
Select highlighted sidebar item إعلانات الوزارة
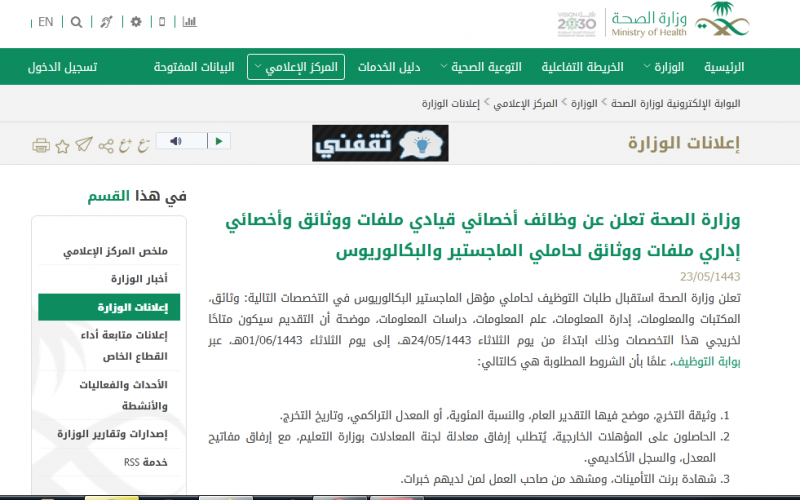click(x=109, y=307)
